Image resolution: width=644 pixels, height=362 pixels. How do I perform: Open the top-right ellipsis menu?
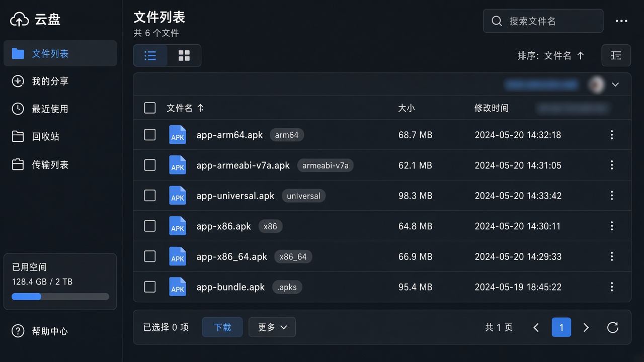pyautogui.click(x=621, y=21)
